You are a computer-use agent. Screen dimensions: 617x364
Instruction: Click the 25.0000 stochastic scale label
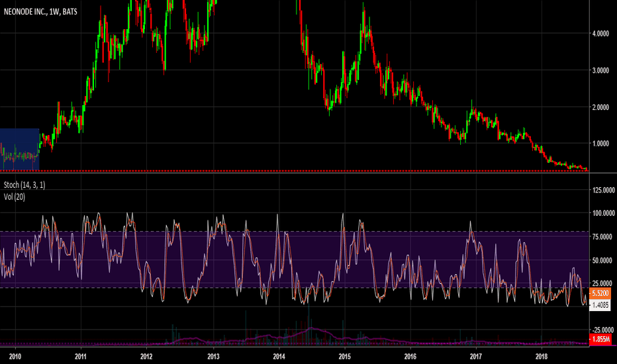click(x=602, y=283)
